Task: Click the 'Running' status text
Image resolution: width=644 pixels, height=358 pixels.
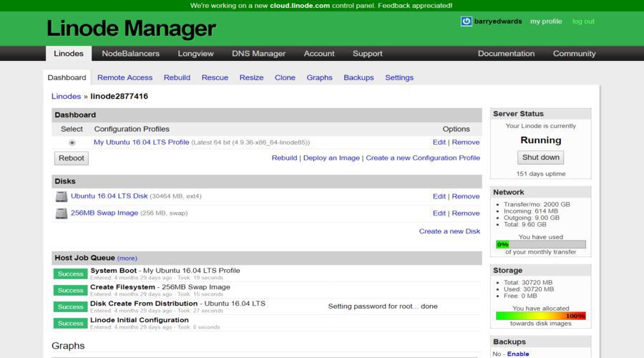Action: click(540, 140)
